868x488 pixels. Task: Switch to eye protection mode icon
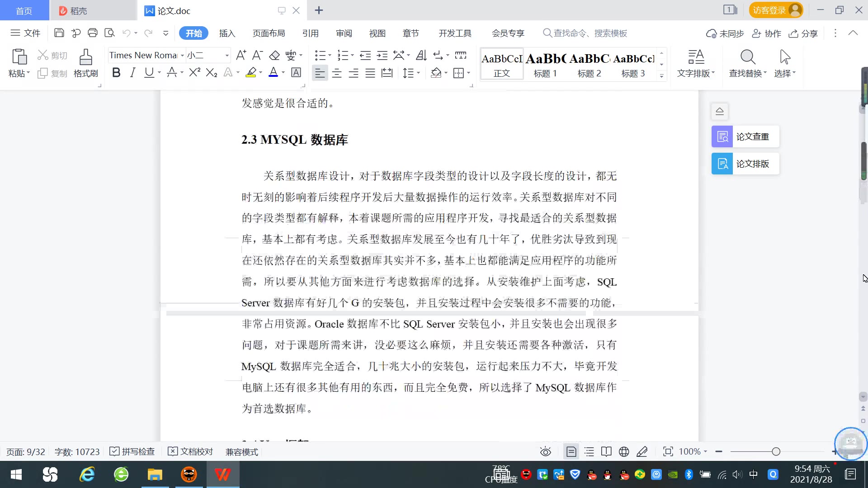click(546, 451)
